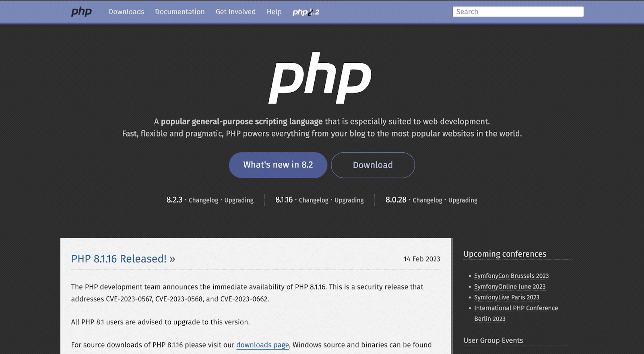Open the Downloads menu
This screenshot has height=354, width=644.
(x=126, y=12)
